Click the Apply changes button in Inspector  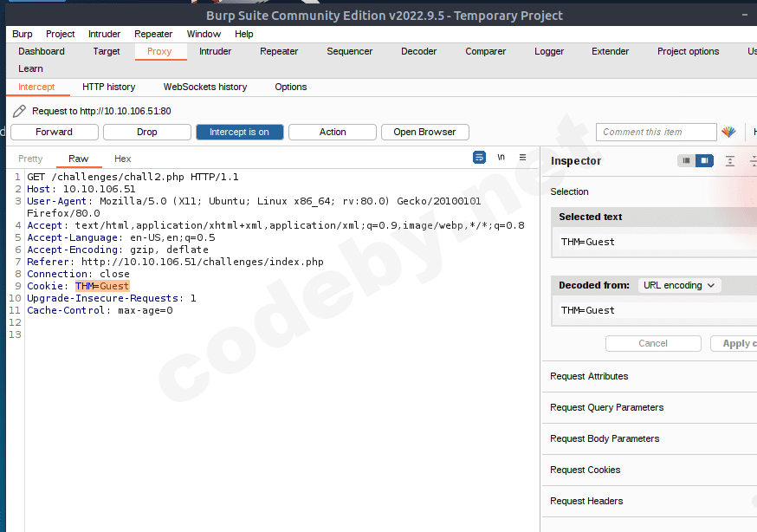click(734, 343)
